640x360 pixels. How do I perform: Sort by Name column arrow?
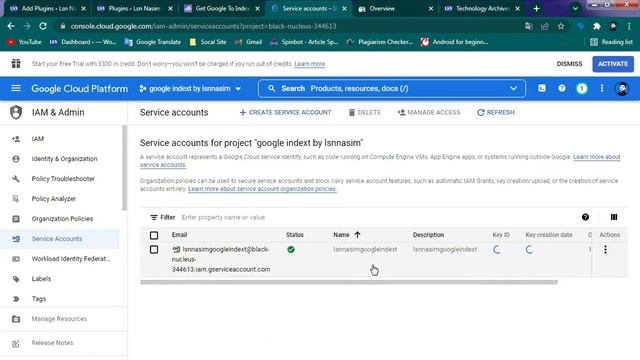click(358, 235)
